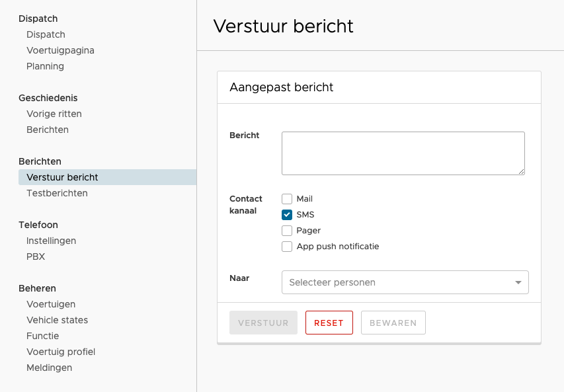This screenshot has height=392, width=564.
Task: Click the dropdown arrow next to Naar
Action: pyautogui.click(x=518, y=282)
